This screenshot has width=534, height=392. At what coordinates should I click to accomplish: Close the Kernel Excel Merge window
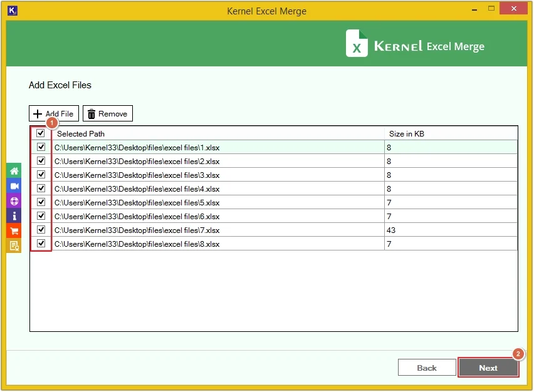[x=513, y=8]
